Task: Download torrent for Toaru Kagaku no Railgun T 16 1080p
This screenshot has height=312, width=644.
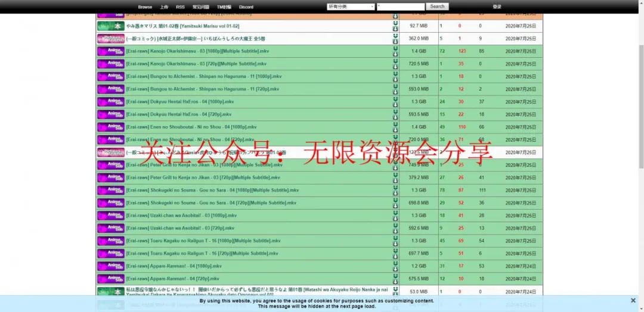Action: pos(395,244)
